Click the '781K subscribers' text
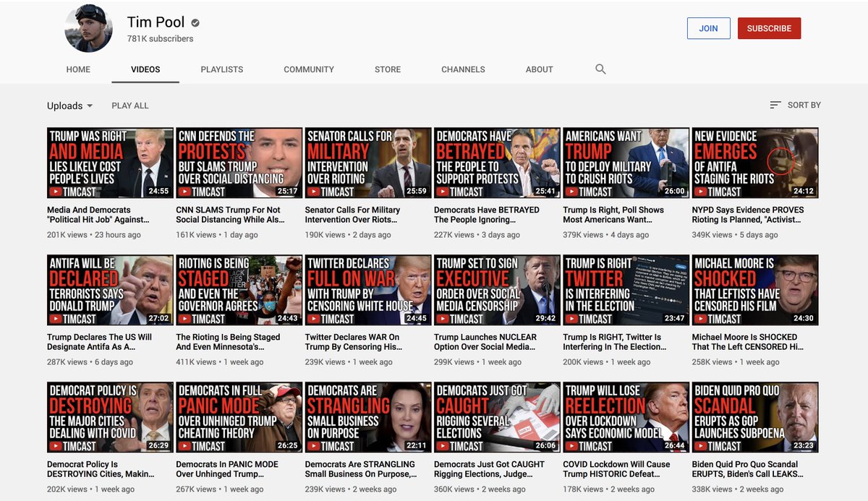The height and width of the screenshot is (501, 868). tap(160, 39)
